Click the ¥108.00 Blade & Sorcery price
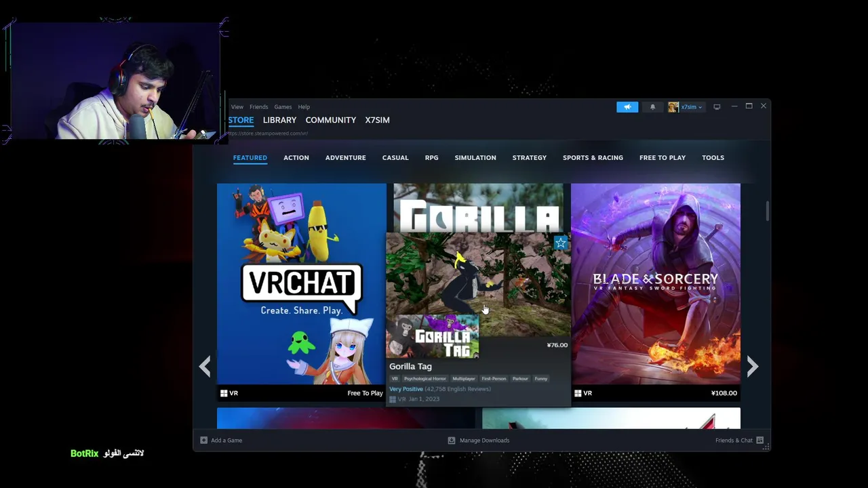The height and width of the screenshot is (488, 868). (x=724, y=393)
